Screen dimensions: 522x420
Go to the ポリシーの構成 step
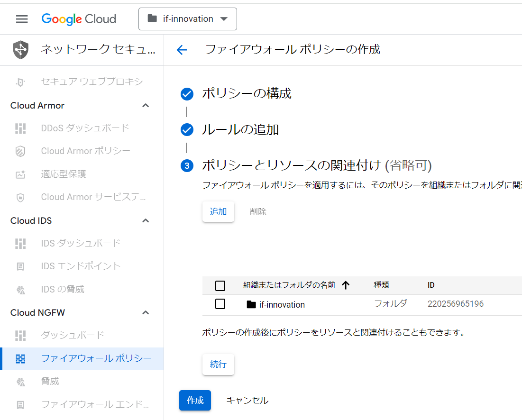coord(246,94)
